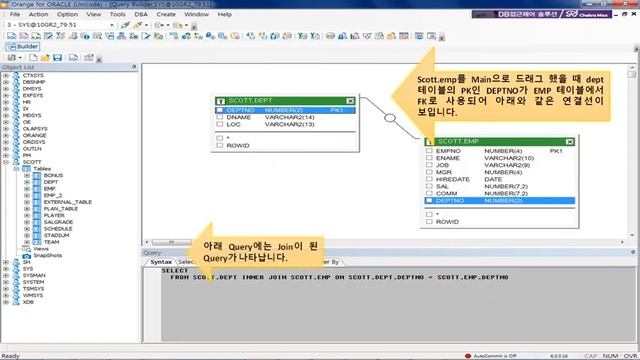The image size is (640, 360).
Task: Expand the BONUS table node
Action: point(27,176)
